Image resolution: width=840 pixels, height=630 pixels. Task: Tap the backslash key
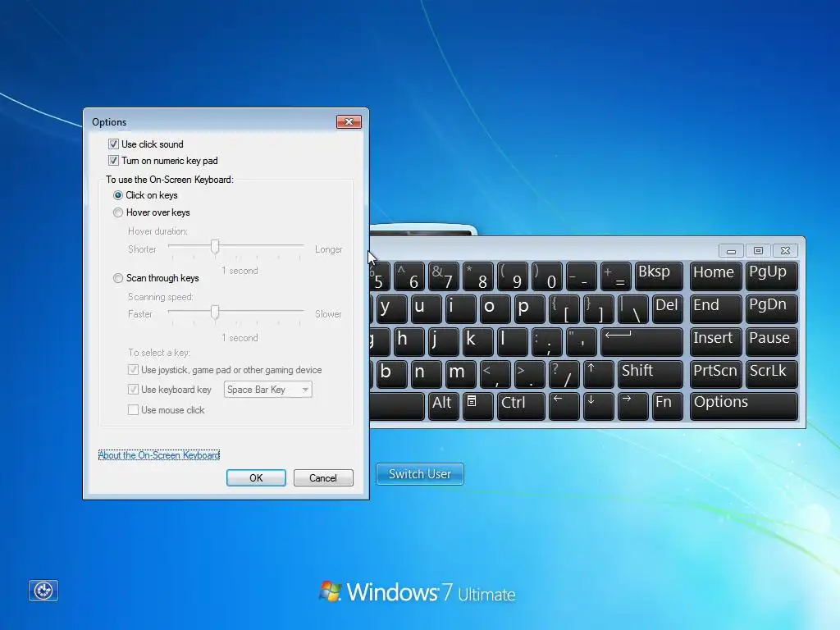point(632,308)
